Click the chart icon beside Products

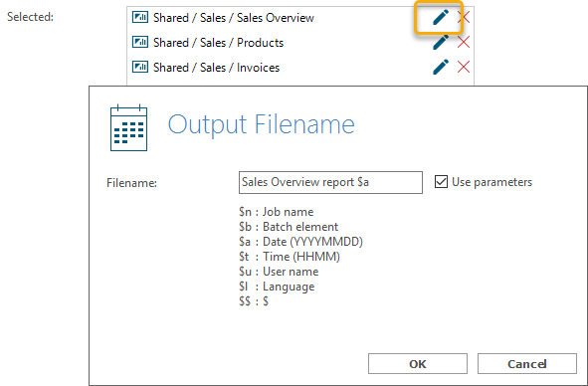click(x=140, y=42)
